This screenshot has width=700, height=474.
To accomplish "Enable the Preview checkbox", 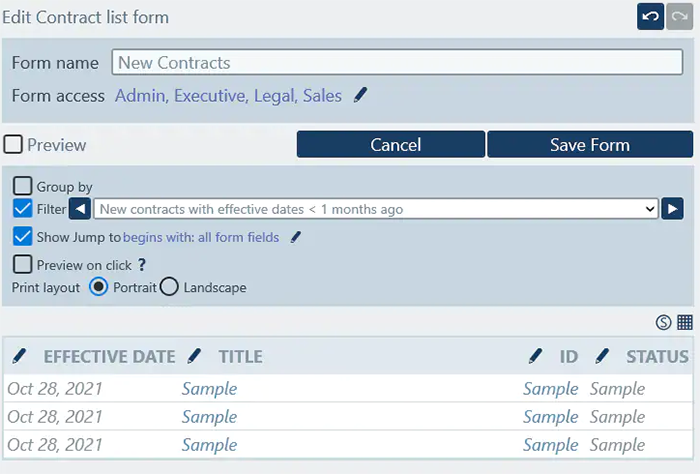I will click(13, 145).
